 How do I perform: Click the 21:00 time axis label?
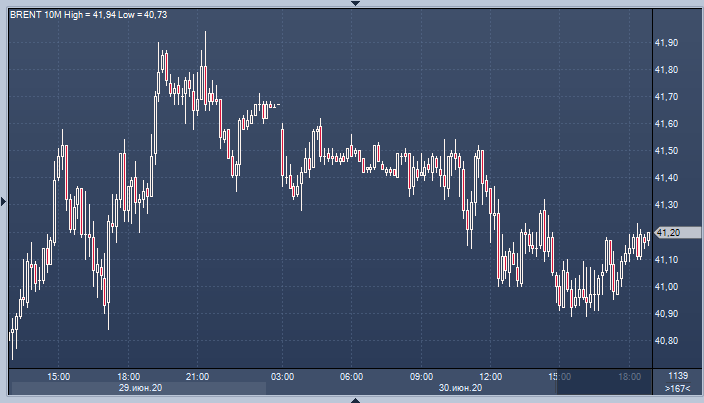tap(198, 376)
